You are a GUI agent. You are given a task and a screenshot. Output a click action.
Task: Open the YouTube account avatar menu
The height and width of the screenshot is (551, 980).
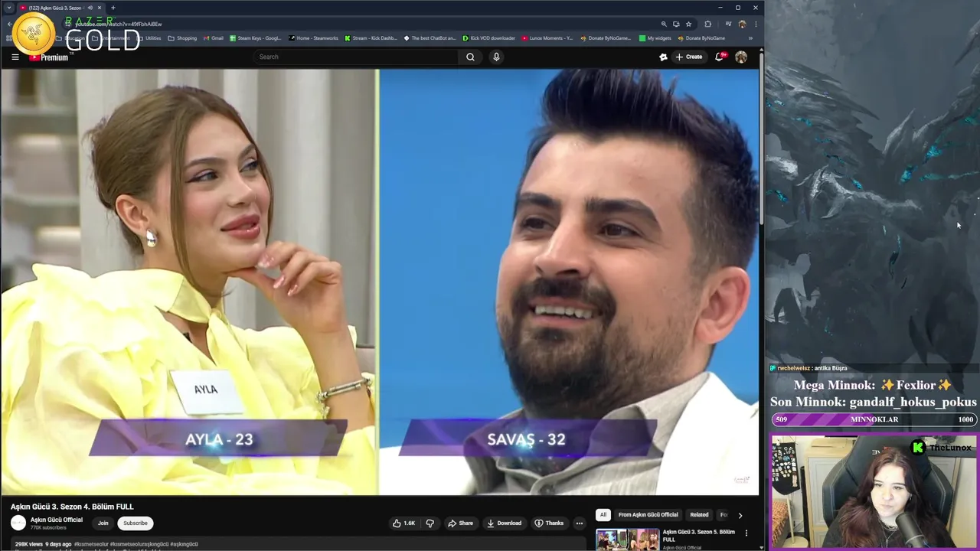[x=741, y=57]
